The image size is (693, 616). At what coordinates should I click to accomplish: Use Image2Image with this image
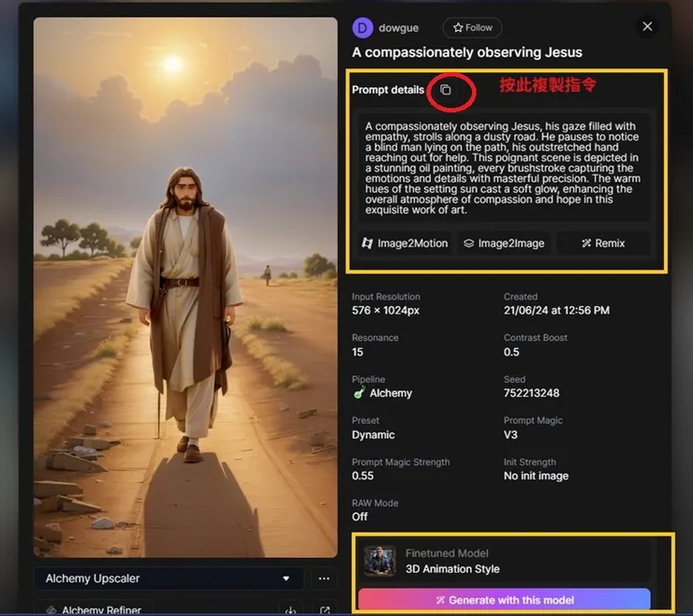coord(504,243)
